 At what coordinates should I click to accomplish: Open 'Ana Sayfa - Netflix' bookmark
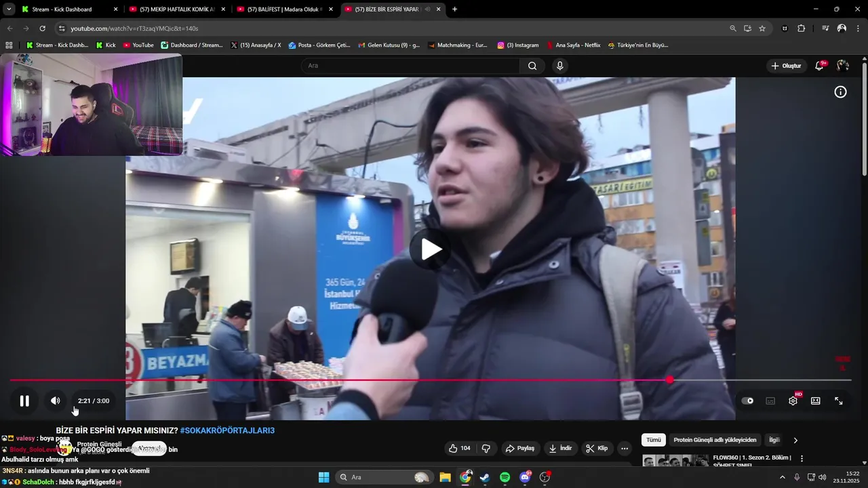(x=573, y=45)
